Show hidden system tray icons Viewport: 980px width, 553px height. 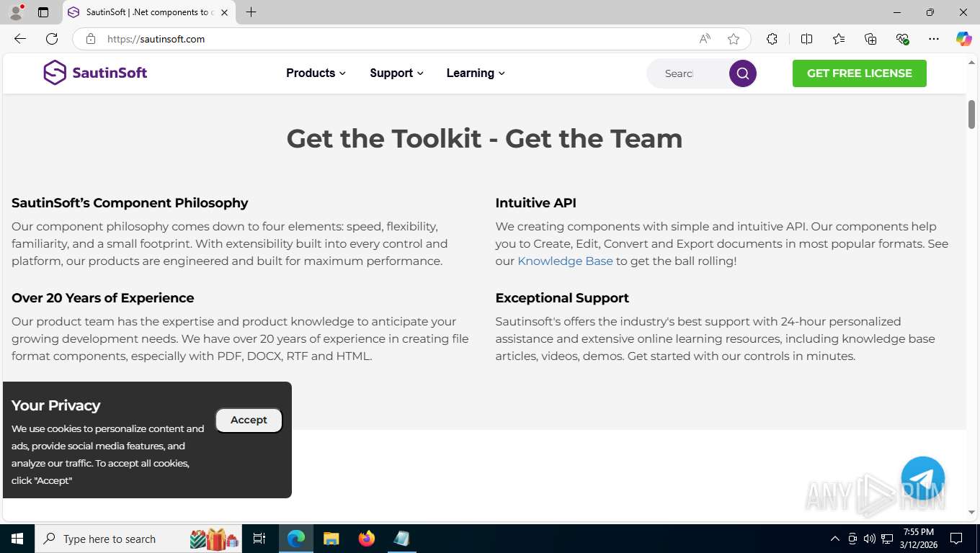click(x=835, y=539)
